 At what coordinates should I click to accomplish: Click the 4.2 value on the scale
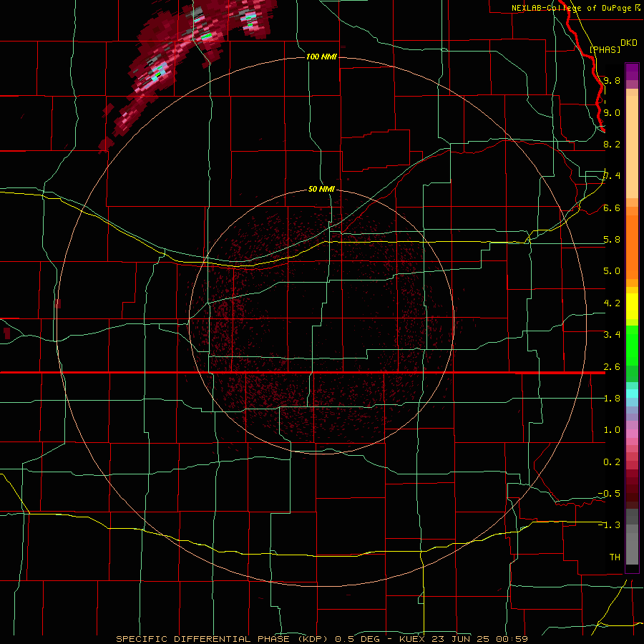(612, 303)
